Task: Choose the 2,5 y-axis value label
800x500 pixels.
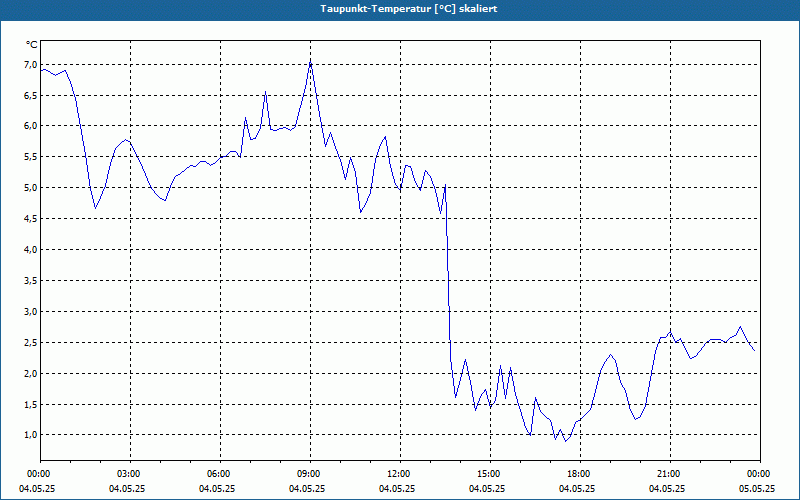Action: (x=30, y=342)
